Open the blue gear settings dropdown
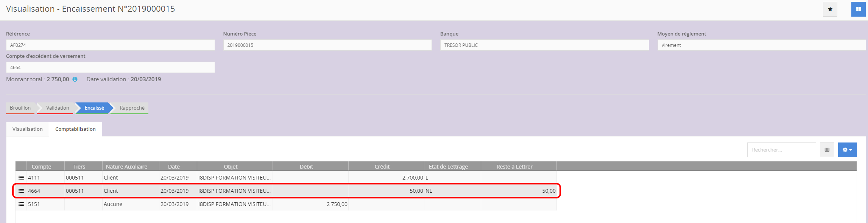The width and height of the screenshot is (868, 223). pyautogui.click(x=847, y=150)
